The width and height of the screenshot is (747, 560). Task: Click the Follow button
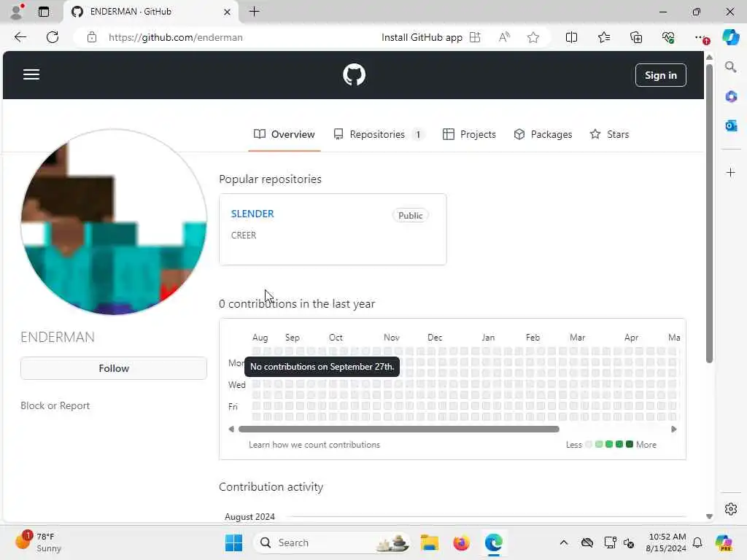(x=114, y=368)
